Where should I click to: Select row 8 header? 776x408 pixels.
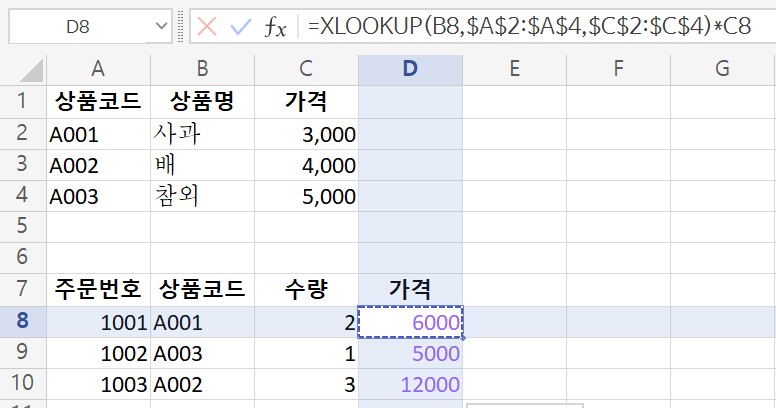click(23, 321)
